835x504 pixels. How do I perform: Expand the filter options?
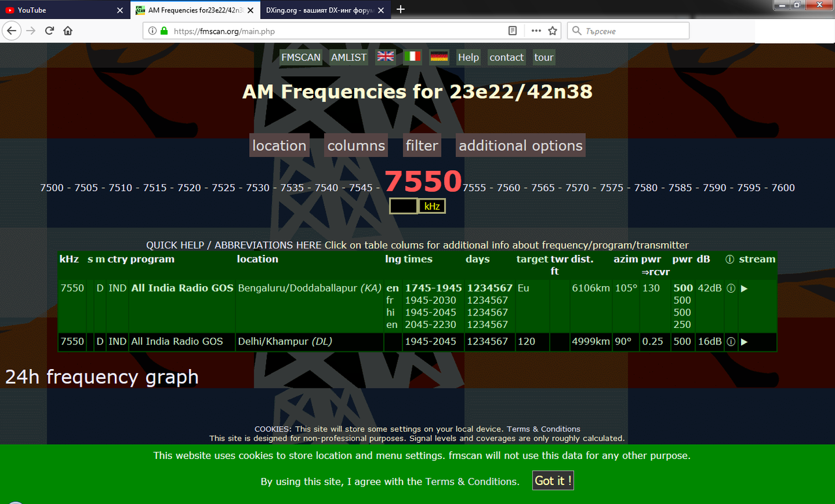(421, 145)
